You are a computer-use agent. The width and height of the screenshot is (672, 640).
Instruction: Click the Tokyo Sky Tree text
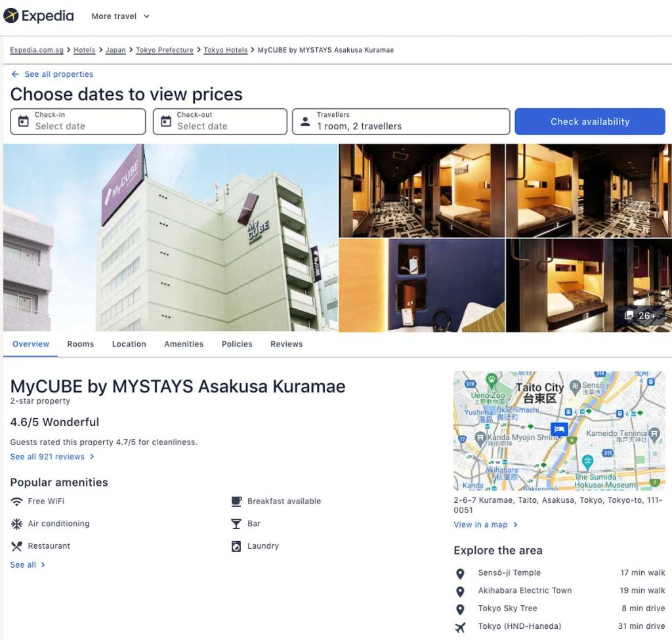tap(507, 608)
